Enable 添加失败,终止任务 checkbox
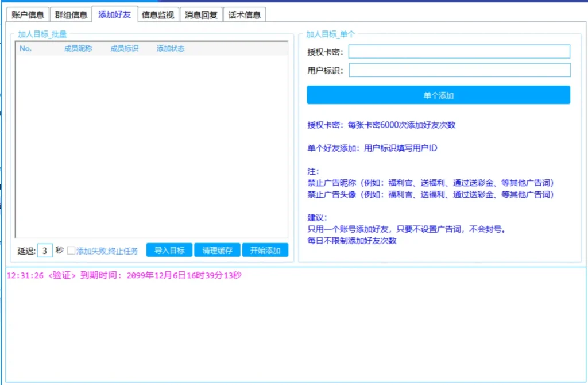Viewport: 588px width, 385px height. pos(71,251)
